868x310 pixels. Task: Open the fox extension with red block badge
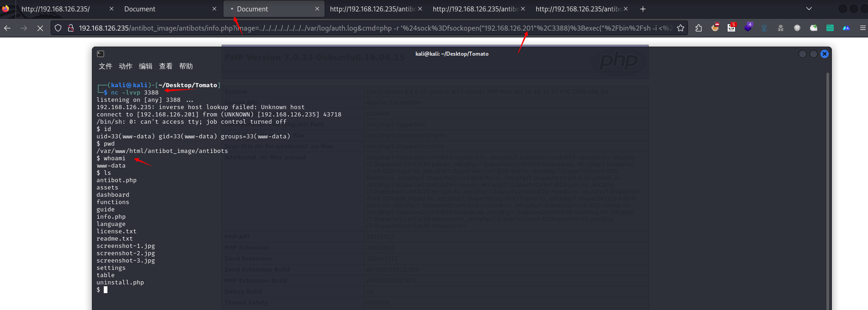(715, 27)
